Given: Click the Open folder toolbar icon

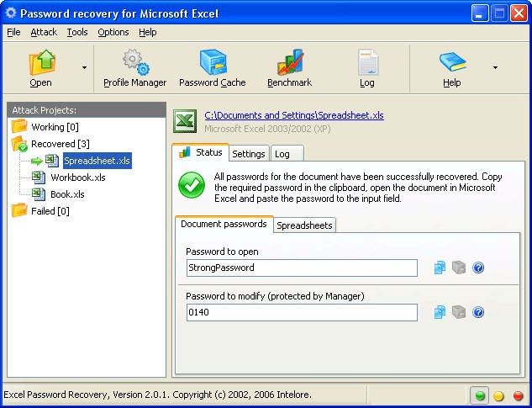Looking at the screenshot, I should (42, 62).
